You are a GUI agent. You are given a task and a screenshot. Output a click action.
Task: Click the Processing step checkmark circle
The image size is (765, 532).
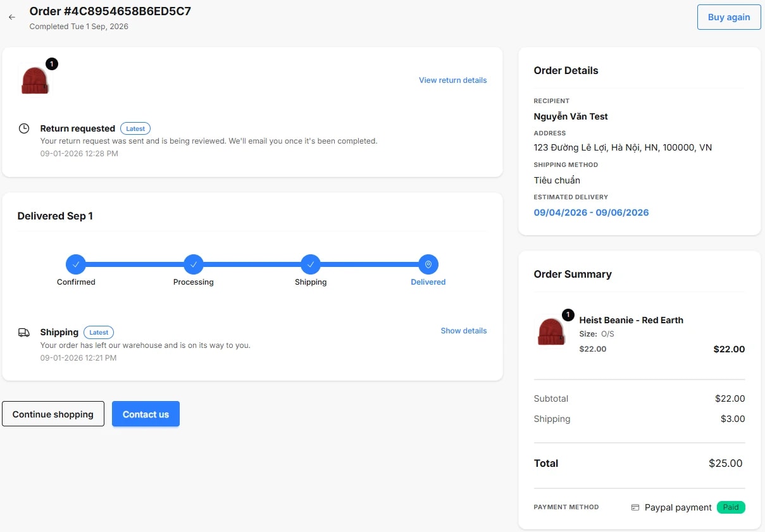coord(194,264)
